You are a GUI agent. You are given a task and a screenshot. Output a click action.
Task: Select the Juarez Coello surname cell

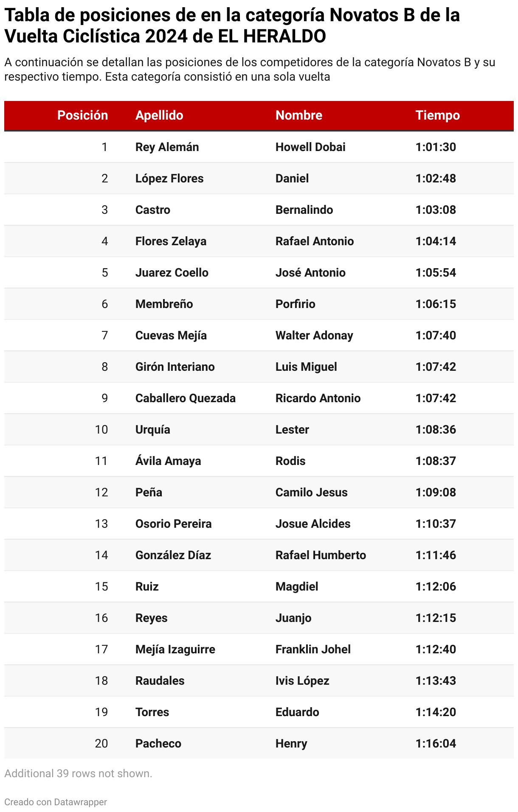pos(172,273)
